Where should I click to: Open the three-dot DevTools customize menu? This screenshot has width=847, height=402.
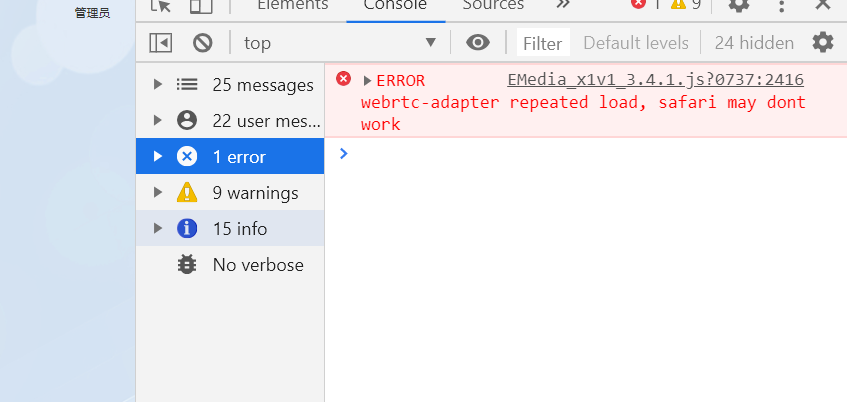781,5
